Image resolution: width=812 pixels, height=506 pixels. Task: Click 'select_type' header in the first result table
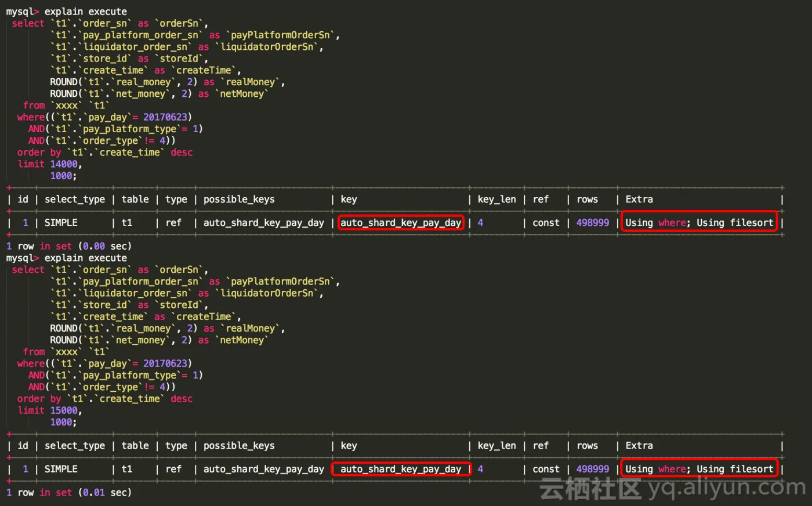(75, 199)
